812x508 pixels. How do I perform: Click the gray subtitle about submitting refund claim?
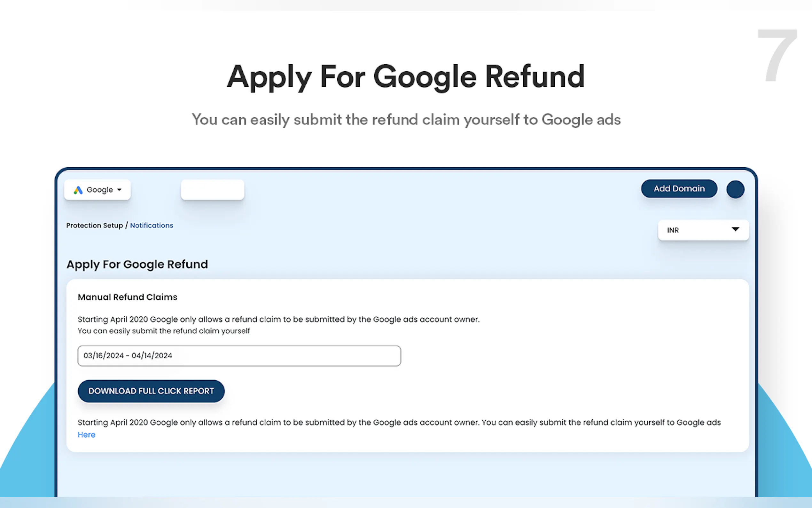click(406, 120)
